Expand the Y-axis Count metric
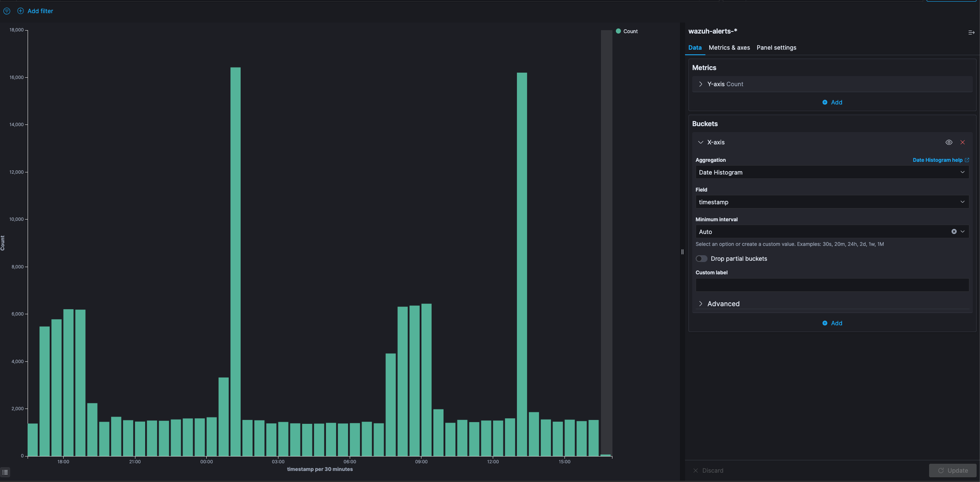980x482 pixels. coord(701,84)
